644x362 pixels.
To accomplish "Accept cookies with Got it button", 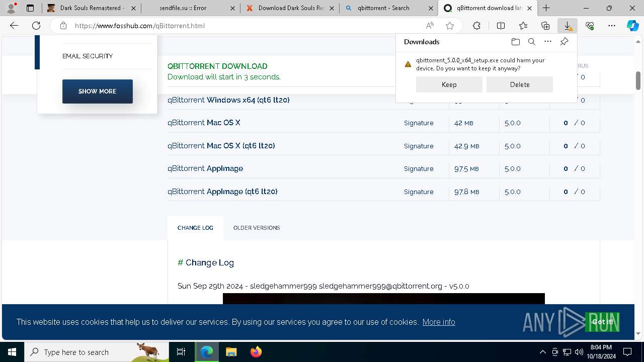I will click(x=602, y=322).
